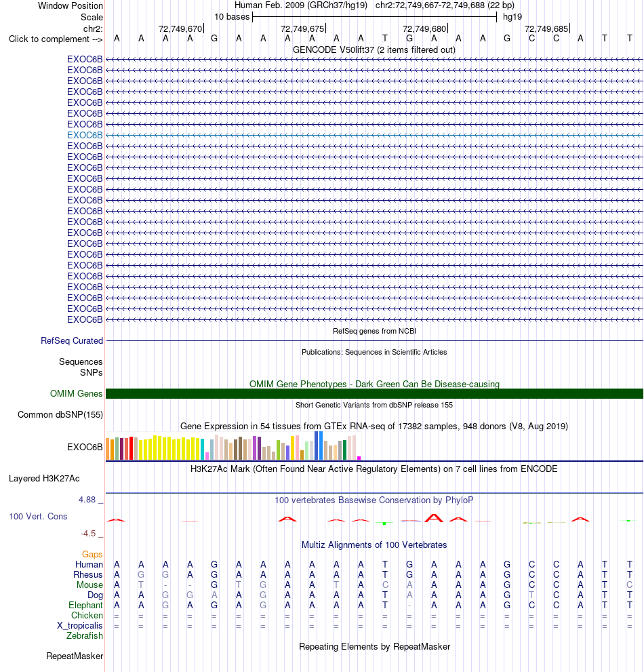Click the 4.88 PhyloP upper scale value
The height and width of the screenshot is (672, 644).
click(x=87, y=500)
